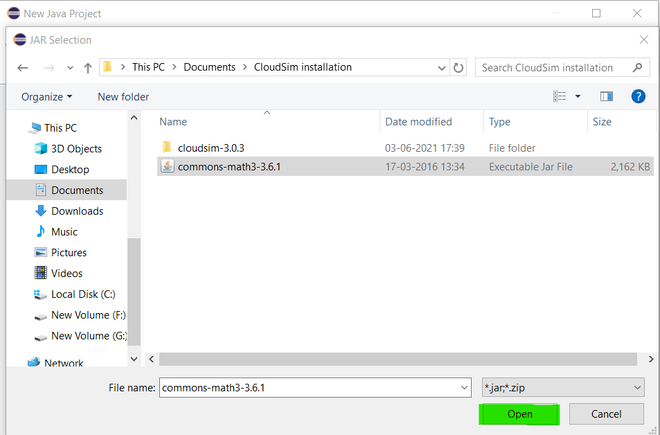Go up one folder level
The height and width of the screenshot is (435, 660).
pyautogui.click(x=88, y=67)
